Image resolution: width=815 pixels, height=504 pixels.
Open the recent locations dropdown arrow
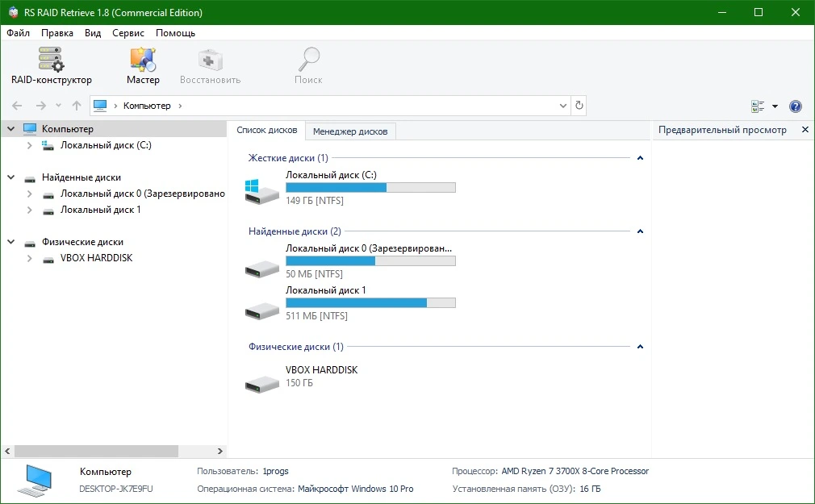coord(58,106)
